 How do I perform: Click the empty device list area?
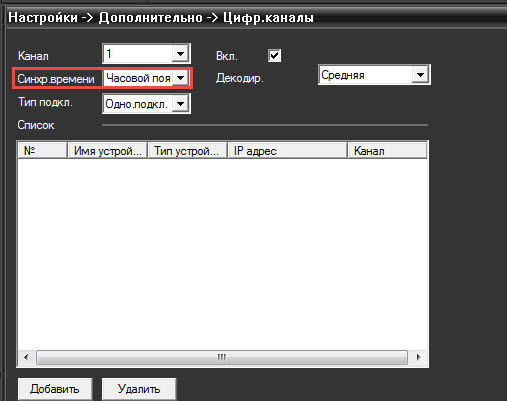tap(222, 254)
